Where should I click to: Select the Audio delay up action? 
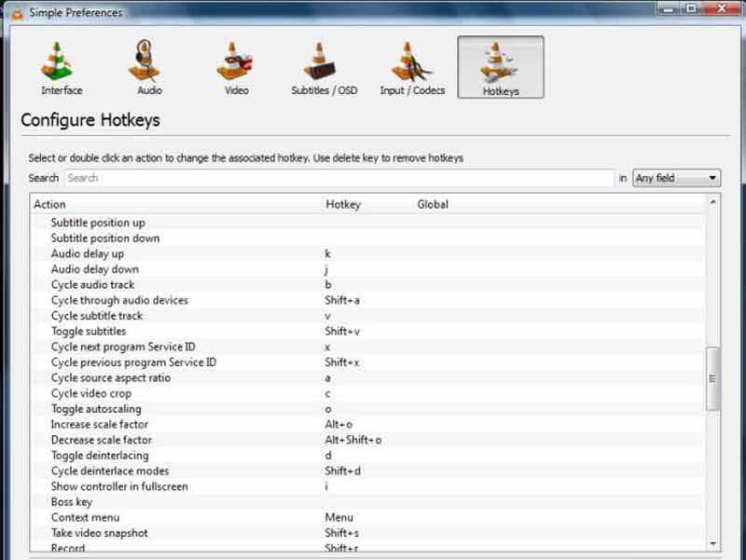click(x=88, y=253)
